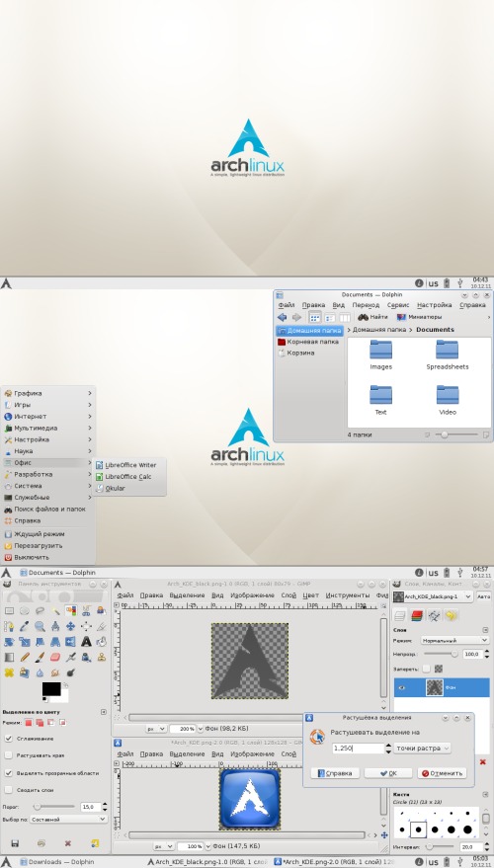Click Миниатюры in Dolphin toolbar
The height and width of the screenshot is (868, 494).
[x=419, y=317]
